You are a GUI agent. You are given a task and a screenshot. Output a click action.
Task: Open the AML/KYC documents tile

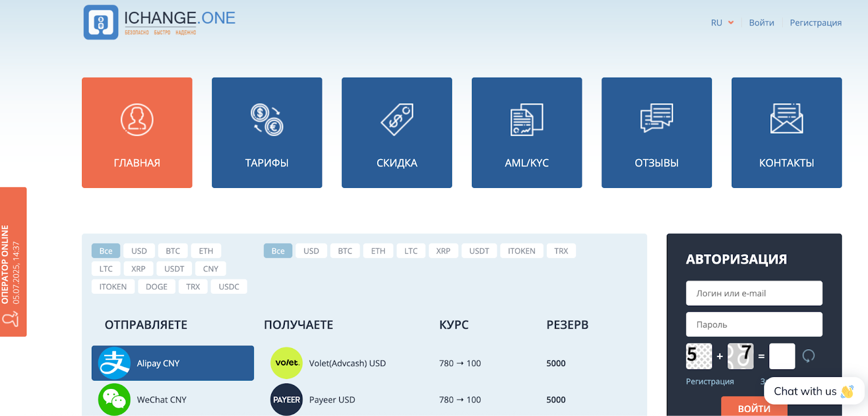click(x=527, y=133)
